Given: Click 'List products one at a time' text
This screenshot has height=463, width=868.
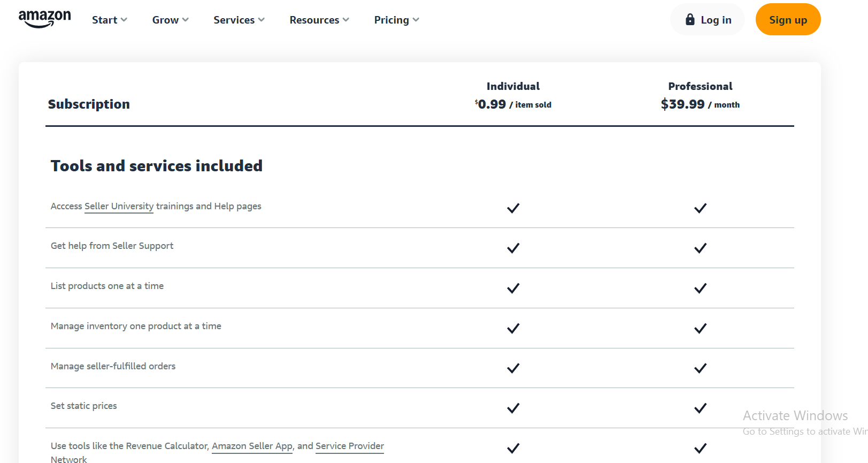Looking at the screenshot, I should coord(107,286).
